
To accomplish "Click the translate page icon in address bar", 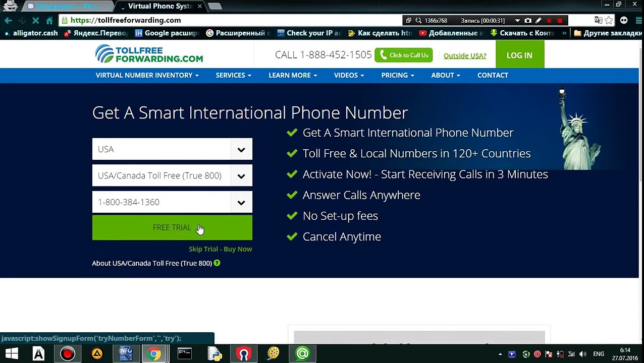I will coord(598,20).
